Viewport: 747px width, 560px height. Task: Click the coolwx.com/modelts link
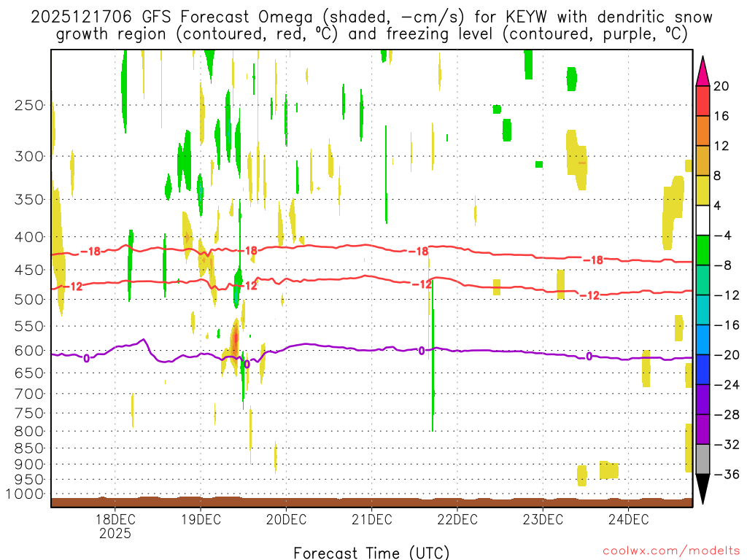tap(671, 551)
